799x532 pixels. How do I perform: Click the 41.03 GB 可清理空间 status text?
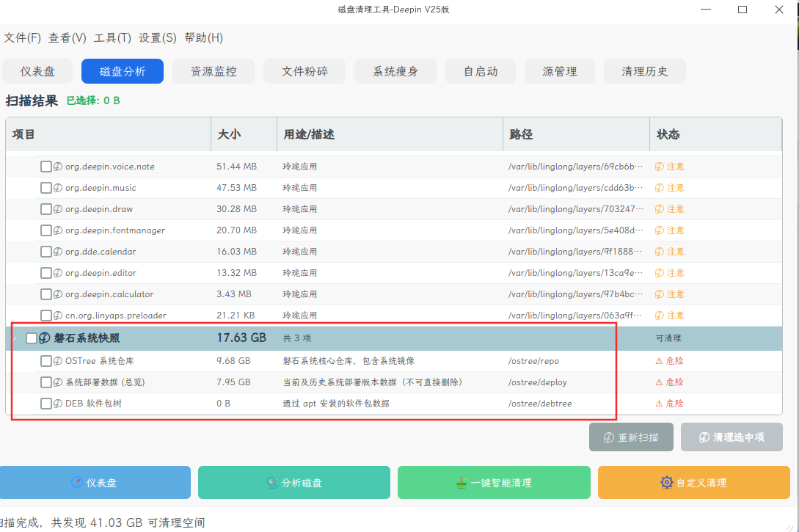pos(147,522)
